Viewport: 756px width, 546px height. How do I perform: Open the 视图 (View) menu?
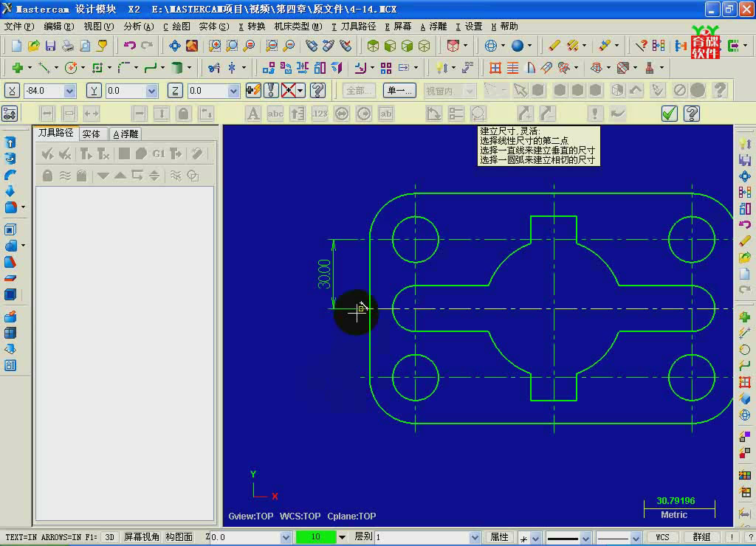pyautogui.click(x=99, y=27)
